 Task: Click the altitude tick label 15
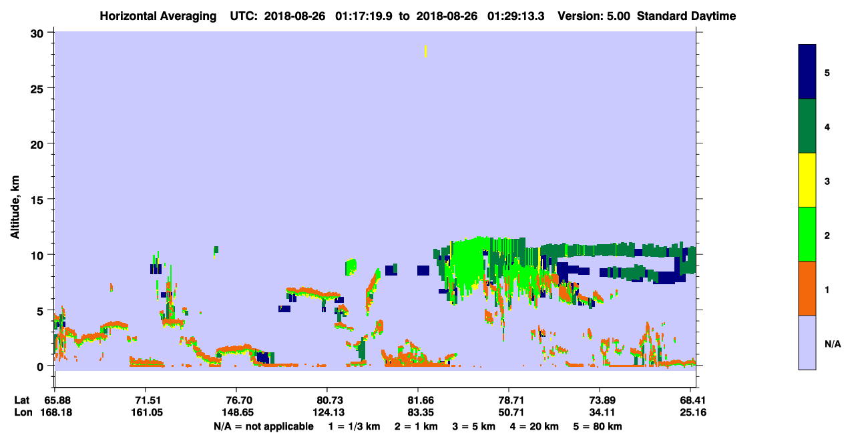pos(39,199)
